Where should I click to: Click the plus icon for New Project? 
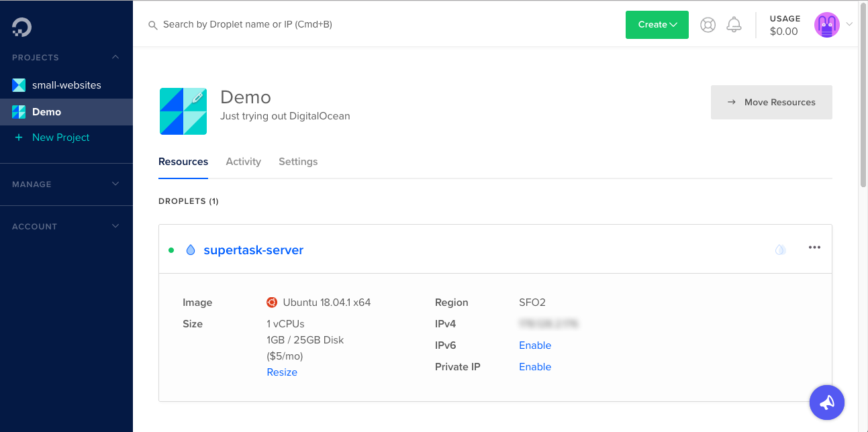coord(19,138)
